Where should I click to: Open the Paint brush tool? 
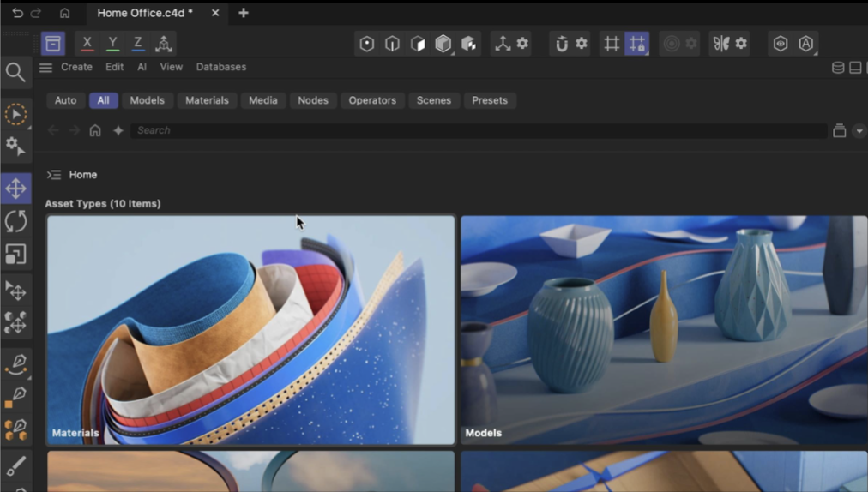pyautogui.click(x=16, y=465)
